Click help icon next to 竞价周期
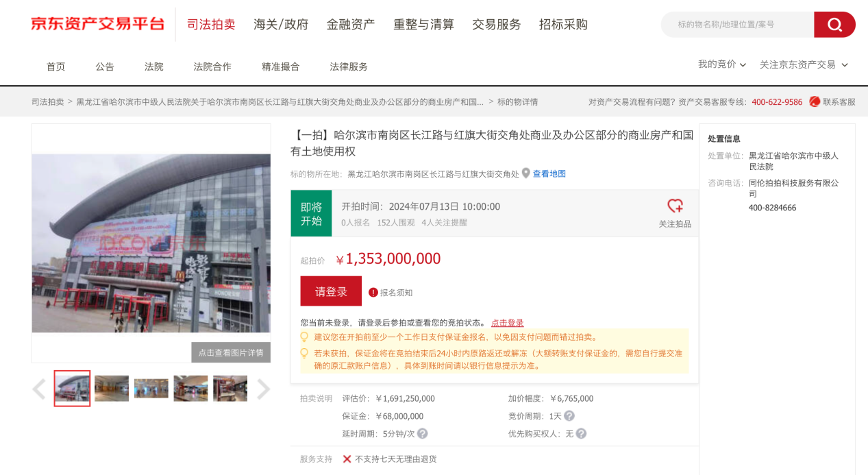Image resolution: width=868 pixels, height=475 pixels. (569, 416)
